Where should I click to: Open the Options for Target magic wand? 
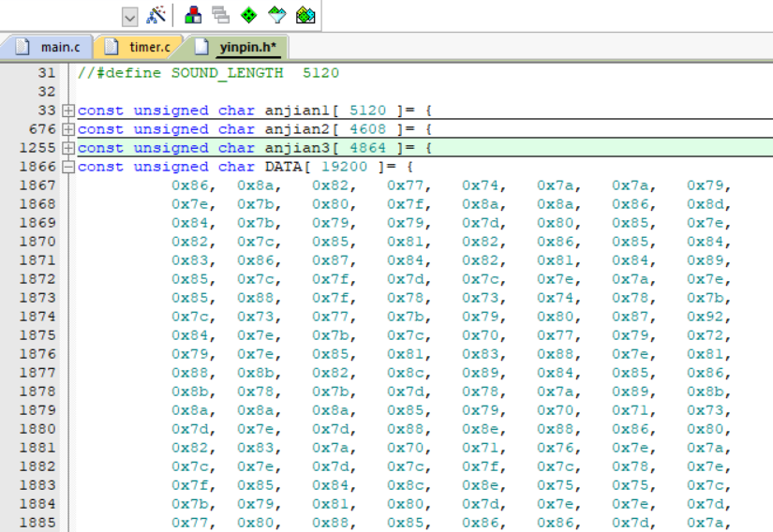click(156, 15)
